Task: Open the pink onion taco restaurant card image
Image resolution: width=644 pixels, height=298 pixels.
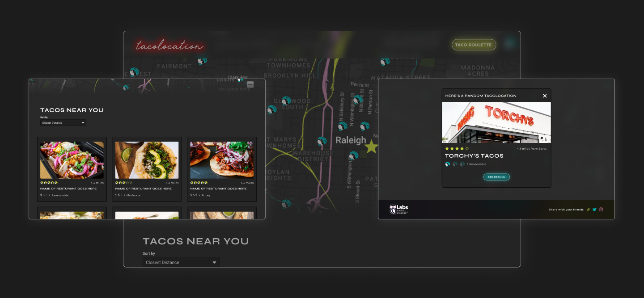Action: point(72,160)
